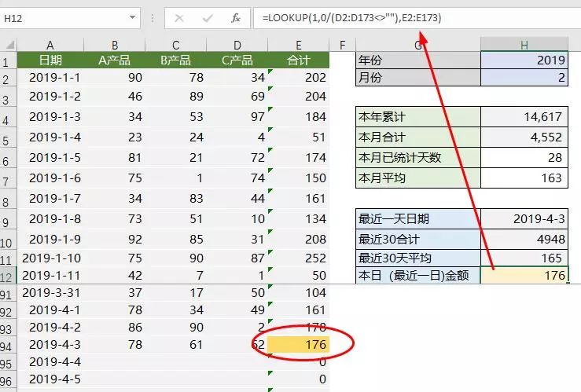Select the 最近30天平均 label cell
The height and width of the screenshot is (392, 581).
click(x=418, y=258)
